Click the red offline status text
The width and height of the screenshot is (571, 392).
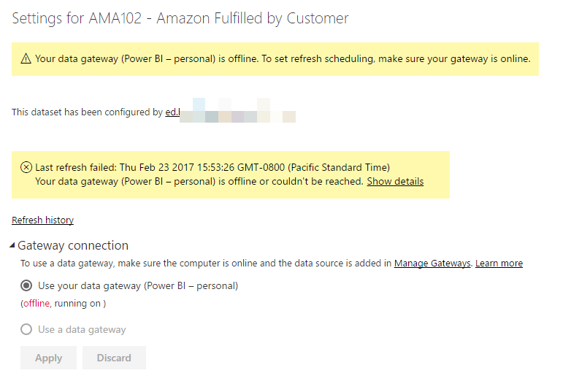pos(37,303)
